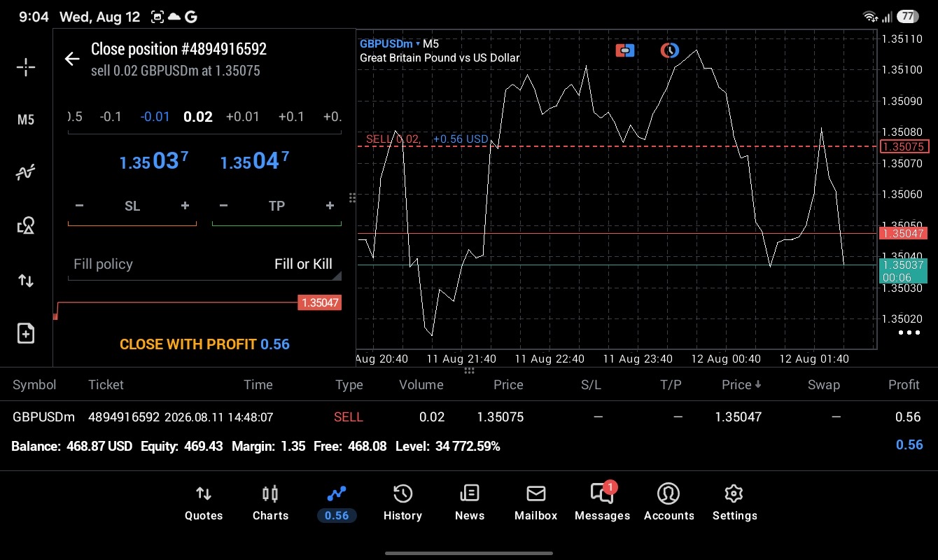
Task: Open the objects shapes icon
Action: [x=26, y=225]
